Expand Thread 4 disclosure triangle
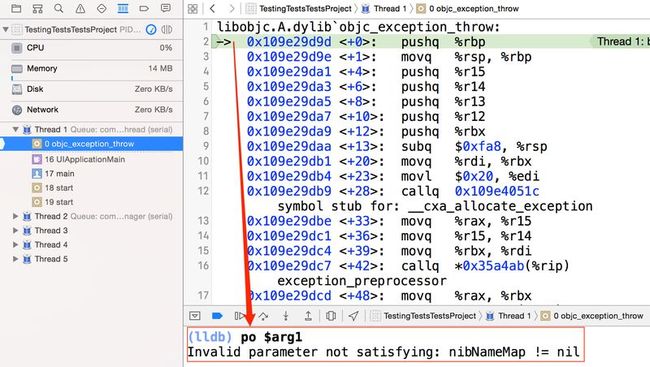This screenshot has height=367, width=650. point(15,245)
